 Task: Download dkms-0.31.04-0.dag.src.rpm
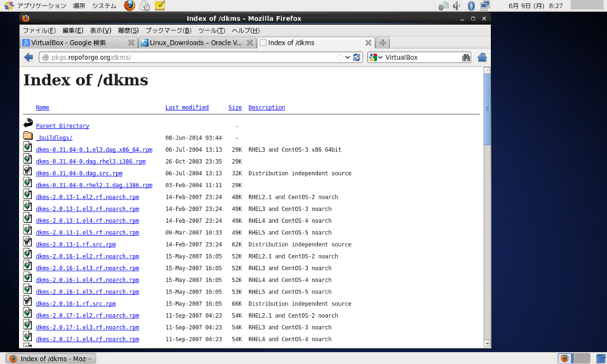point(79,174)
